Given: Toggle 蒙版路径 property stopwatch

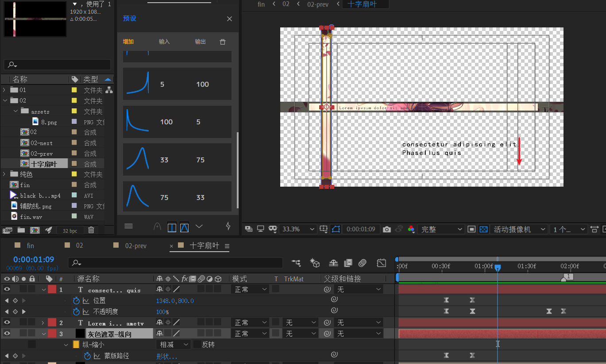Looking at the screenshot, I should [87, 356].
